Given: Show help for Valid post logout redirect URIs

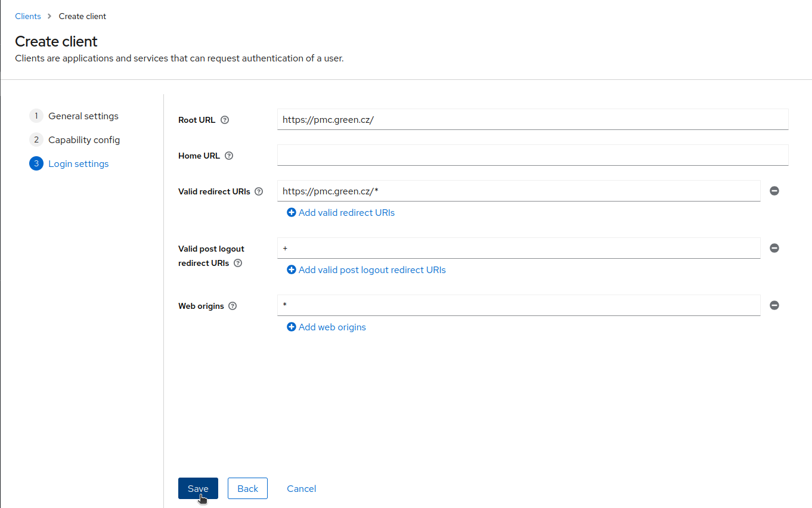Looking at the screenshot, I should 238,263.
